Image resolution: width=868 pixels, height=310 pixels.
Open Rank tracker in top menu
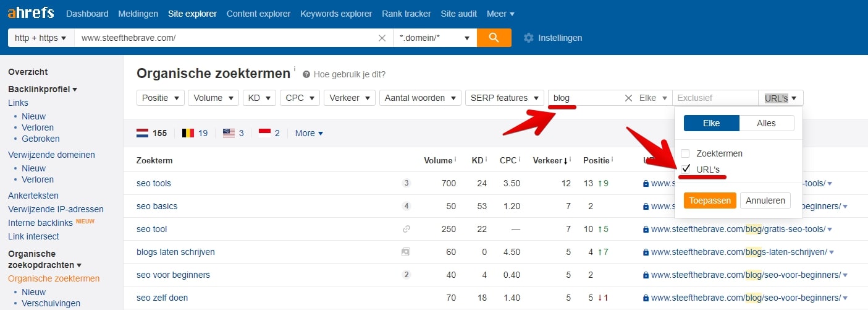pyautogui.click(x=407, y=14)
